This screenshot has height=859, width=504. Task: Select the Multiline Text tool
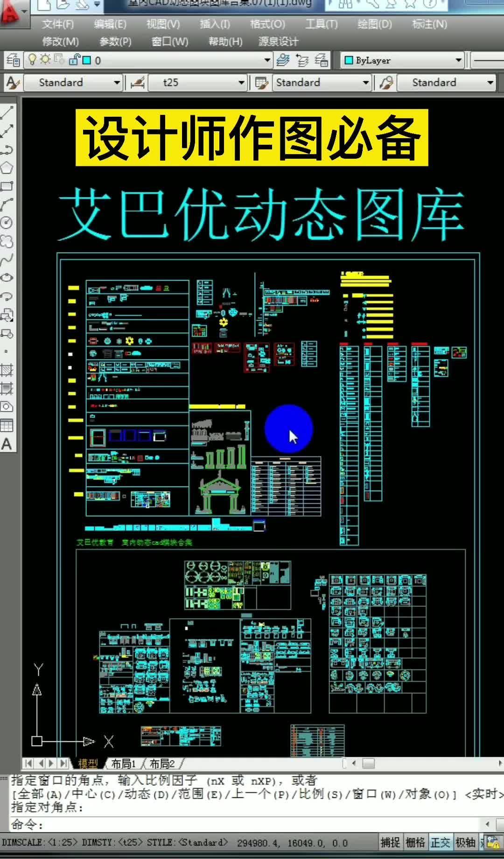7,444
